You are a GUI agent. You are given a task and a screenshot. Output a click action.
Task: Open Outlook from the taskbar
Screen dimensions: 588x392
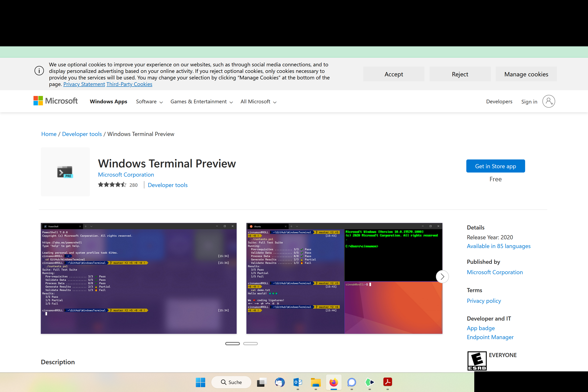click(297, 382)
